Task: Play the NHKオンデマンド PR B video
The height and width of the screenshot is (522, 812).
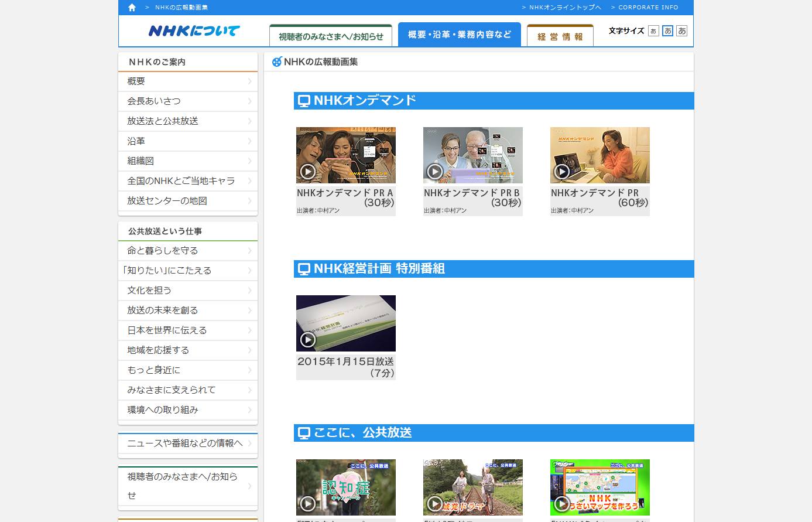Action: tap(473, 155)
